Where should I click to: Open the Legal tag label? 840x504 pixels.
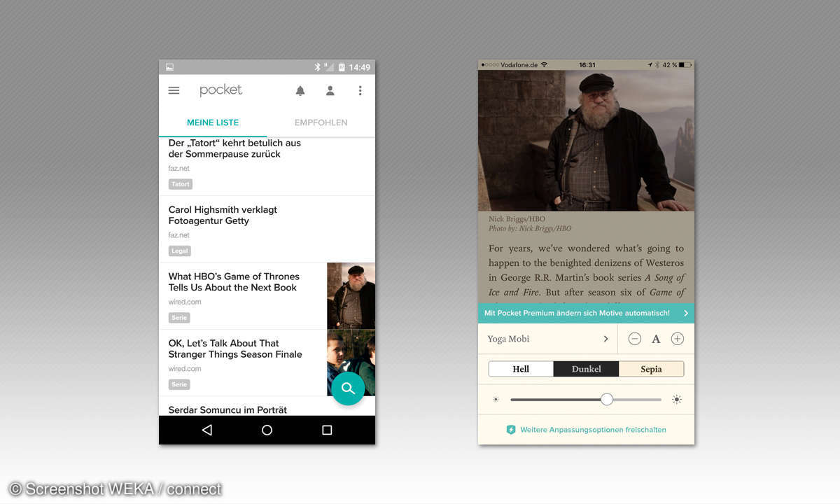pos(179,251)
